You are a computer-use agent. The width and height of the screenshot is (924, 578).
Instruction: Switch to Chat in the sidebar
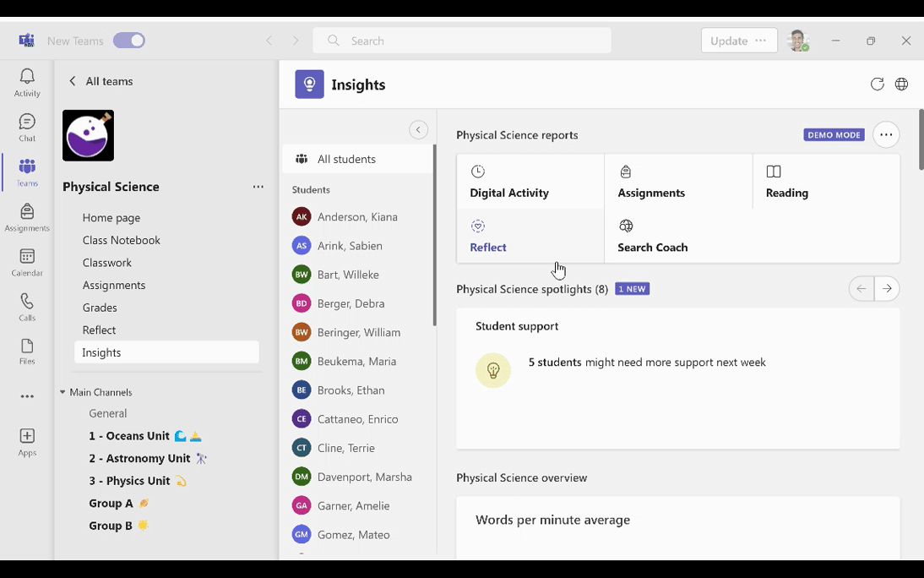(26, 124)
